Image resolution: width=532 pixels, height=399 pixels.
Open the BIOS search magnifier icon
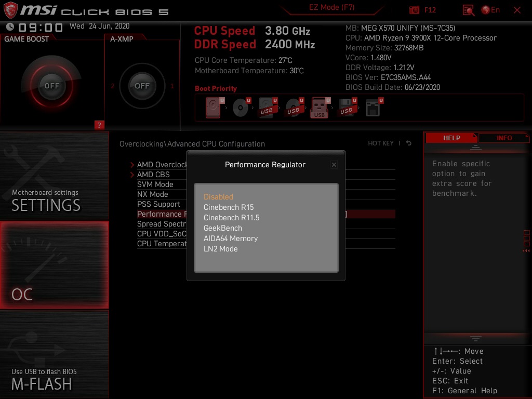(469, 10)
